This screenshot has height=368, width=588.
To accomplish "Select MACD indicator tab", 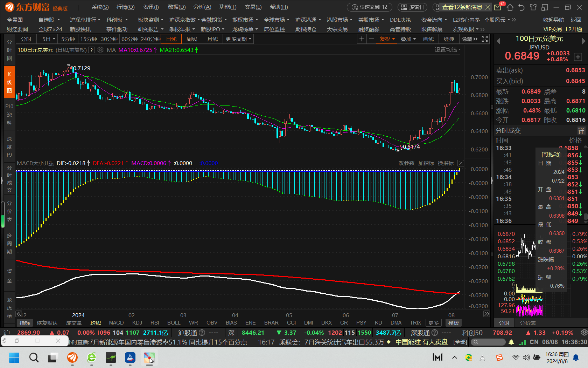I will (116, 323).
